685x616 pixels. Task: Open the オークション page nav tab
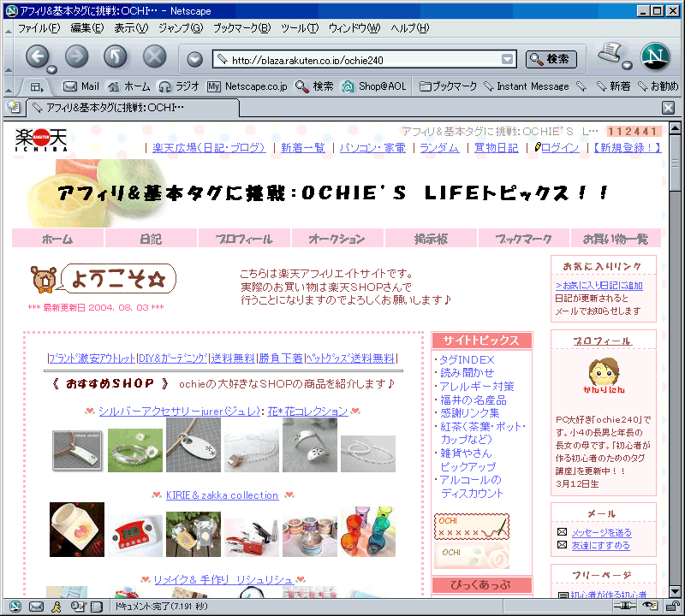337,239
